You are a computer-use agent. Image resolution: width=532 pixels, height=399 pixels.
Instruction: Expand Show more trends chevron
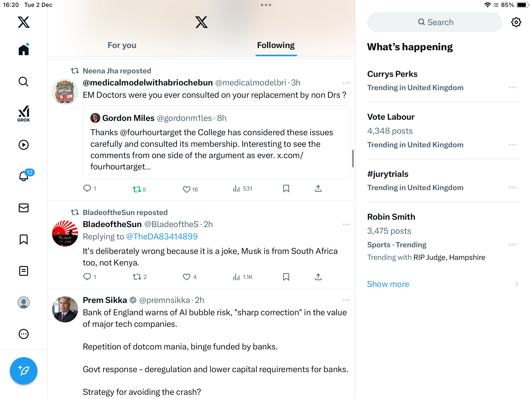pyautogui.click(x=516, y=284)
